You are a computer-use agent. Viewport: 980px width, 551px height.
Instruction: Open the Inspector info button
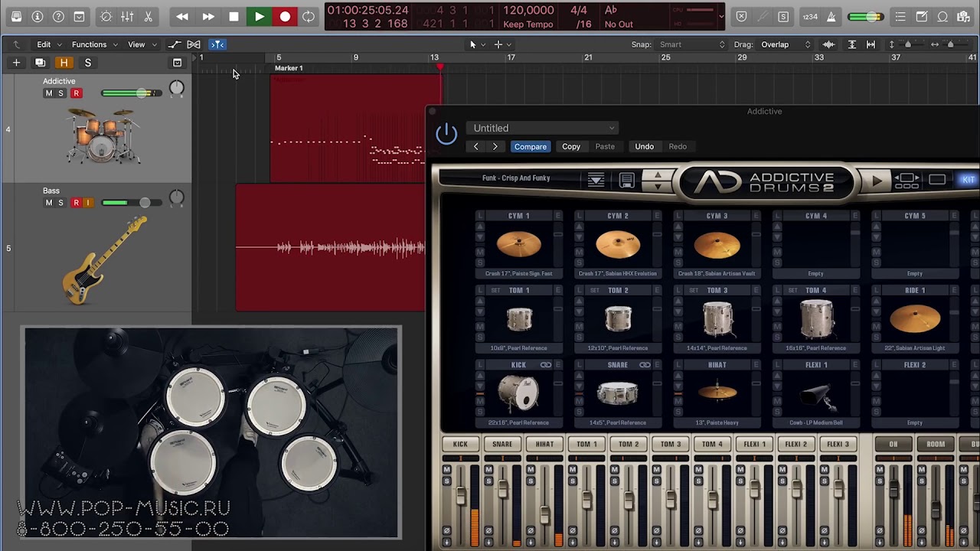click(x=37, y=16)
